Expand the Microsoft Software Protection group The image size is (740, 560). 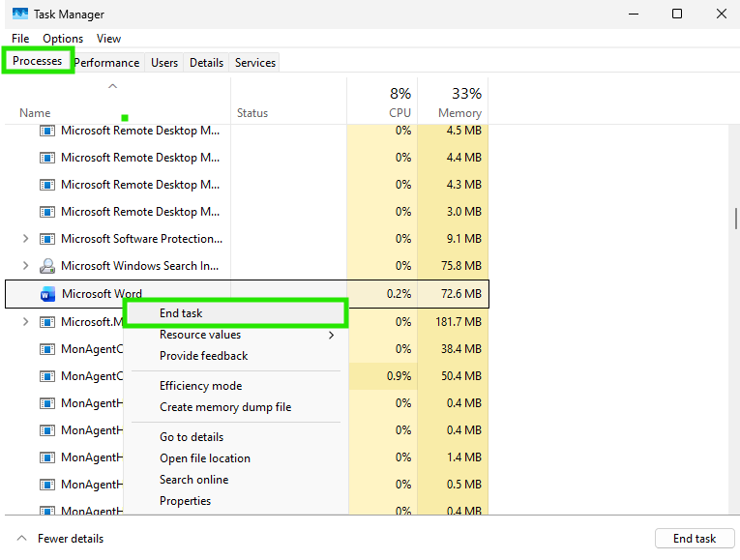pos(26,239)
